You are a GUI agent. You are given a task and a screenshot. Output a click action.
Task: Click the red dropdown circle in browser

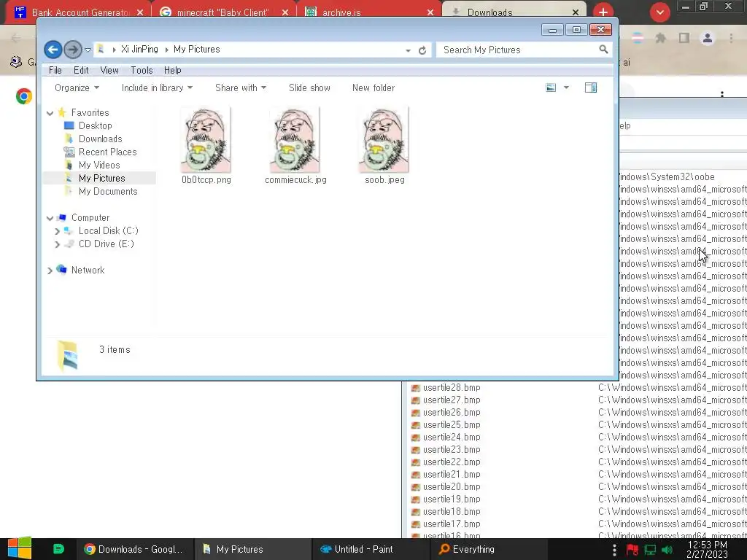tap(659, 12)
